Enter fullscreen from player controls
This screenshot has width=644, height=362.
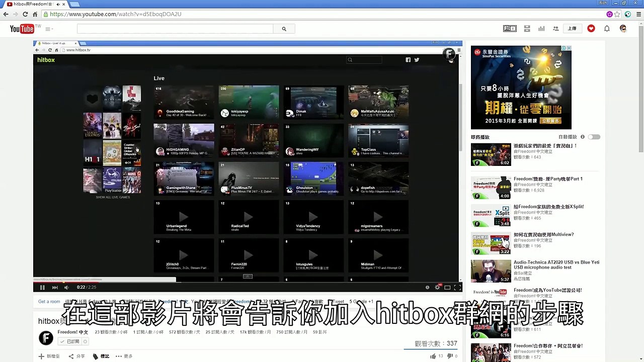(457, 287)
